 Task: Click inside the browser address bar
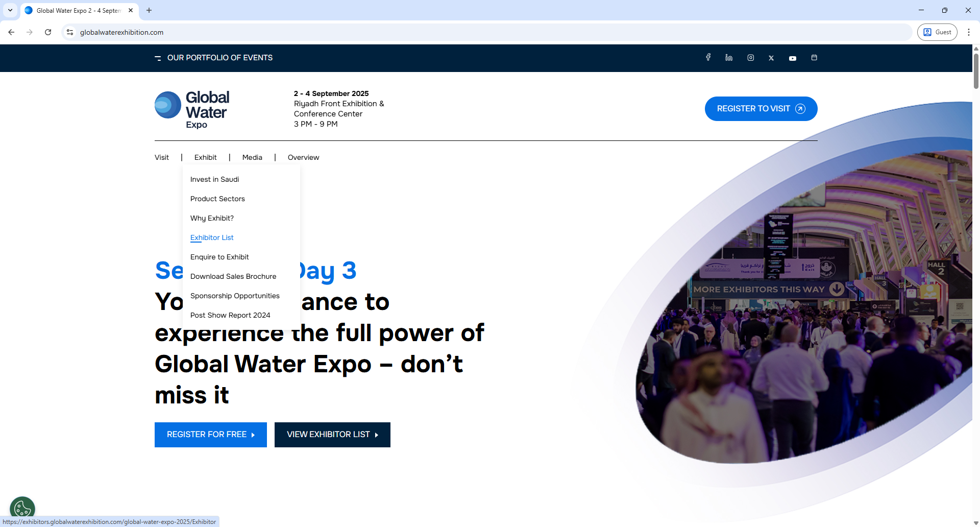click(306, 32)
